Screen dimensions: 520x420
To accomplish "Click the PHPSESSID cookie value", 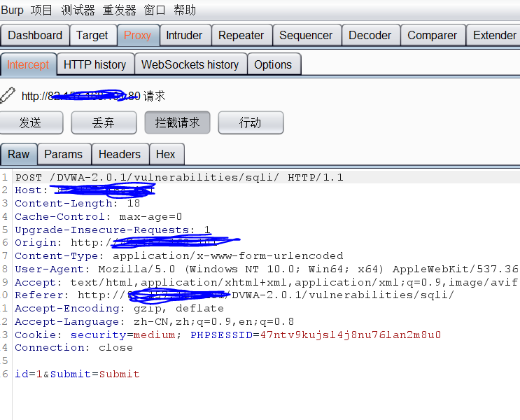I will [351, 335].
